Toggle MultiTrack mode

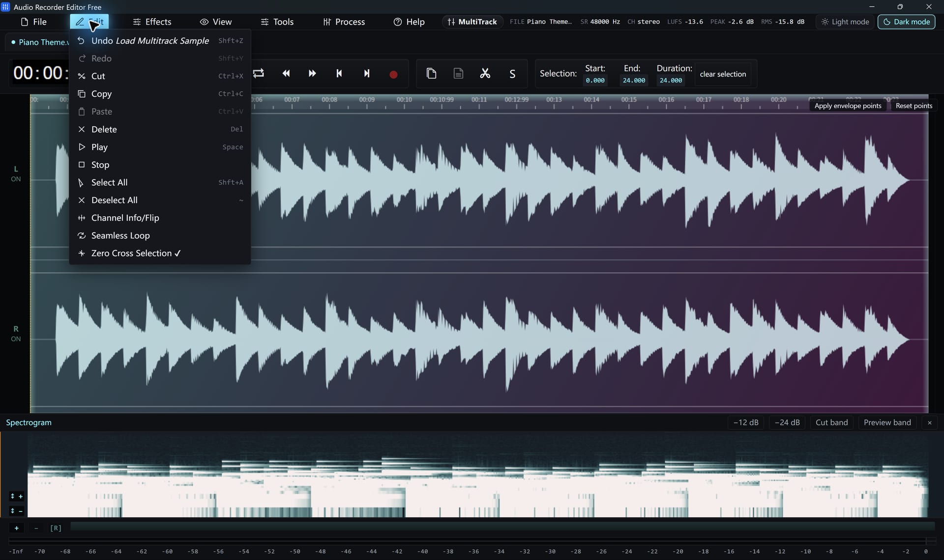[472, 22]
